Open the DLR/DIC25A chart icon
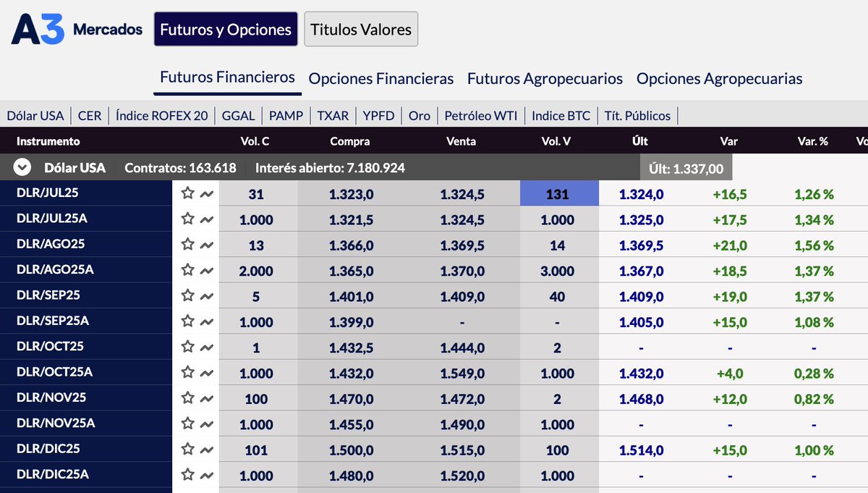868x493 pixels. (207, 475)
